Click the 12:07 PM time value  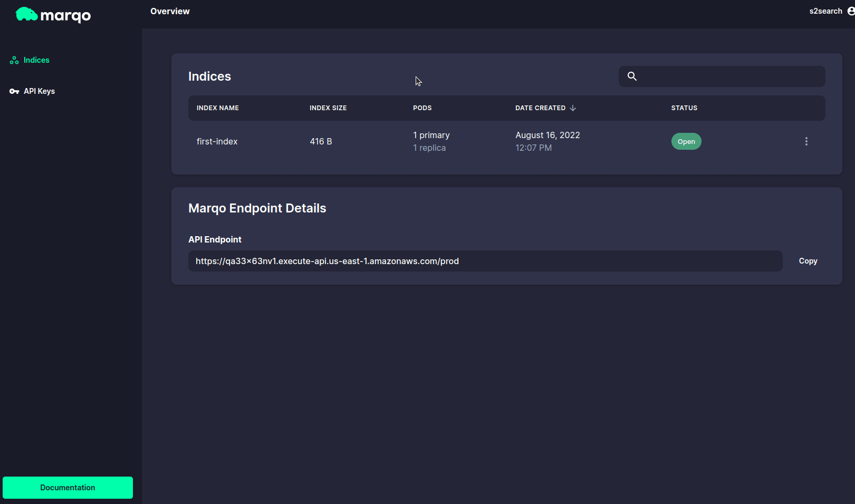pyautogui.click(x=534, y=148)
